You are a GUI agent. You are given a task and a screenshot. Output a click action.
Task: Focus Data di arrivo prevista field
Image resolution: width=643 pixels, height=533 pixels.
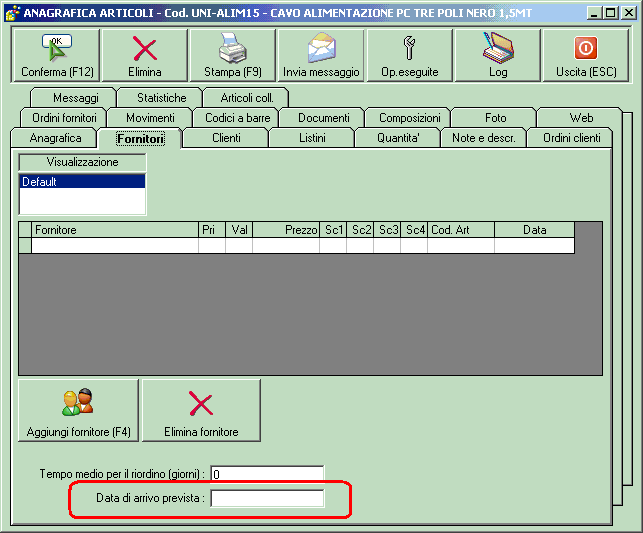pos(267,499)
